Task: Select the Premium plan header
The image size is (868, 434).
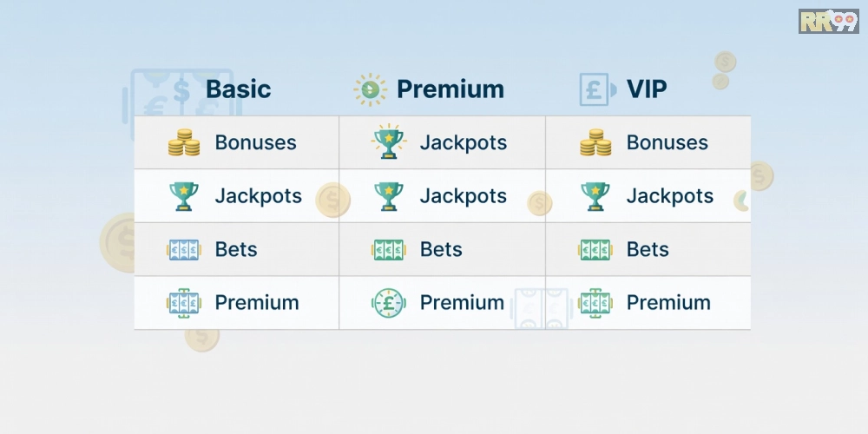Action: (x=450, y=89)
